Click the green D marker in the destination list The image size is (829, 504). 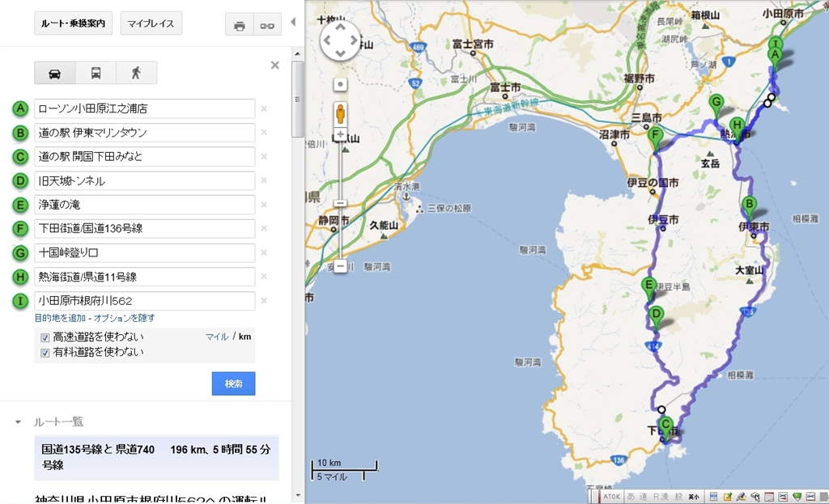(x=20, y=181)
